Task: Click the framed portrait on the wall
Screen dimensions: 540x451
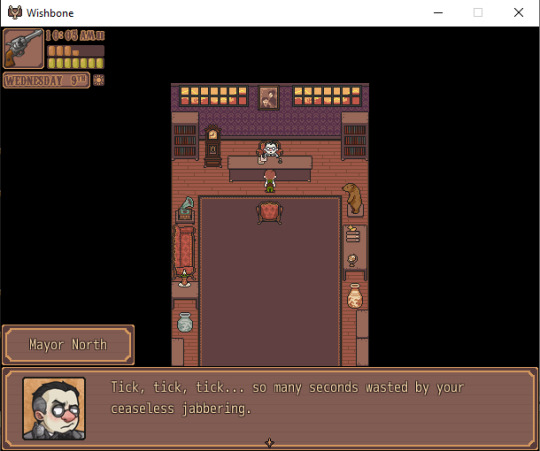Action: click(x=269, y=98)
